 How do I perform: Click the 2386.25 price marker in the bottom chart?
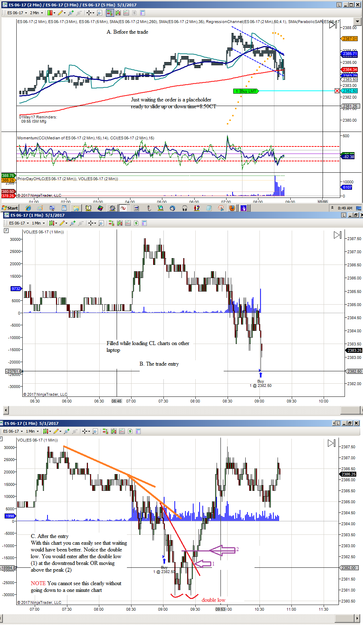click(x=348, y=474)
